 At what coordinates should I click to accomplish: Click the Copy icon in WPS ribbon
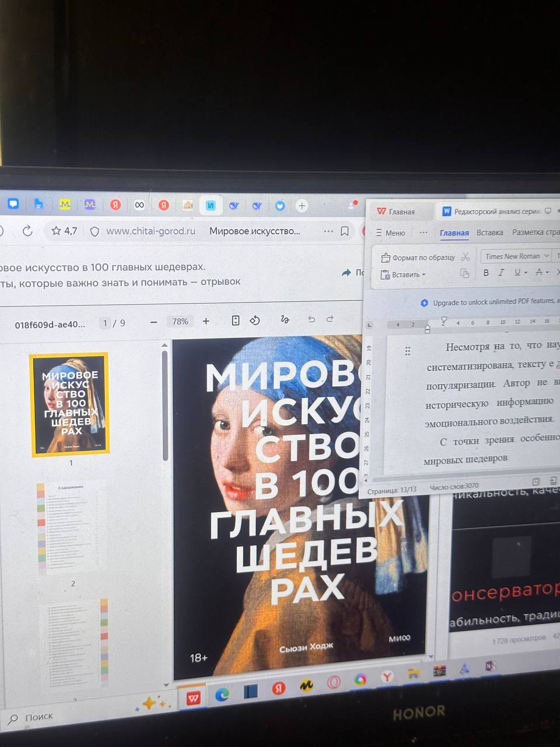464,273
